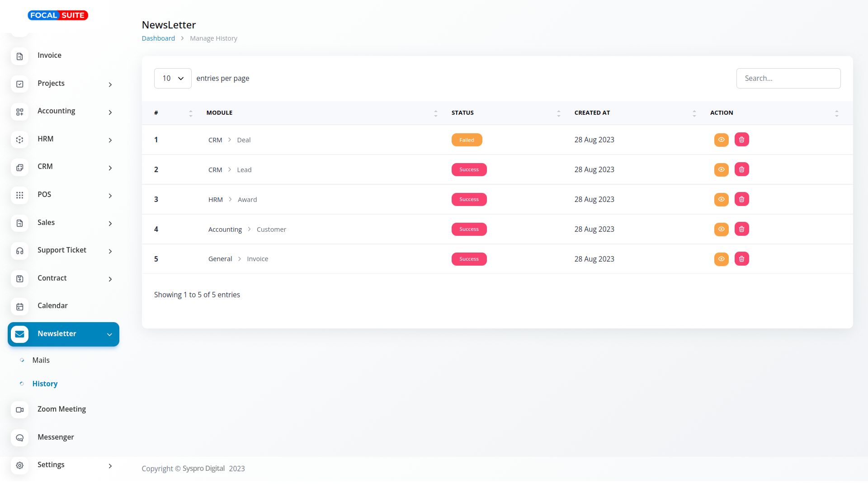Select History under Newsletter
Screen dimensions: 868x488
pos(45,384)
